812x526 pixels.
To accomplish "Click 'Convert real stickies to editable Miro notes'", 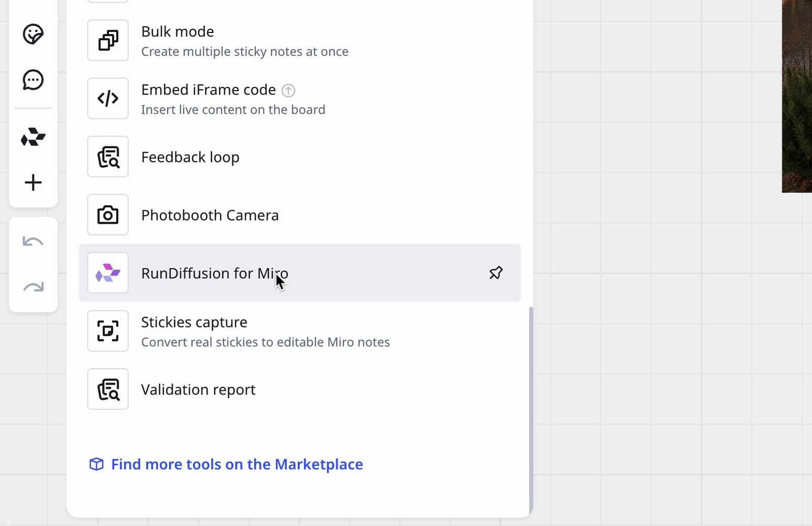I will 266,342.
